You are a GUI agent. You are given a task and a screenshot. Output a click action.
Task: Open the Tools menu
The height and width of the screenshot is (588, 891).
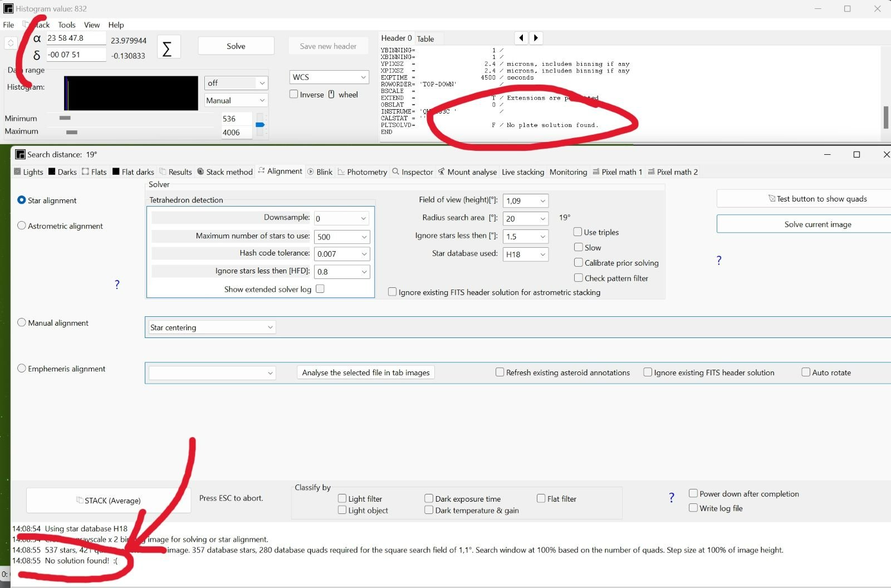click(66, 25)
